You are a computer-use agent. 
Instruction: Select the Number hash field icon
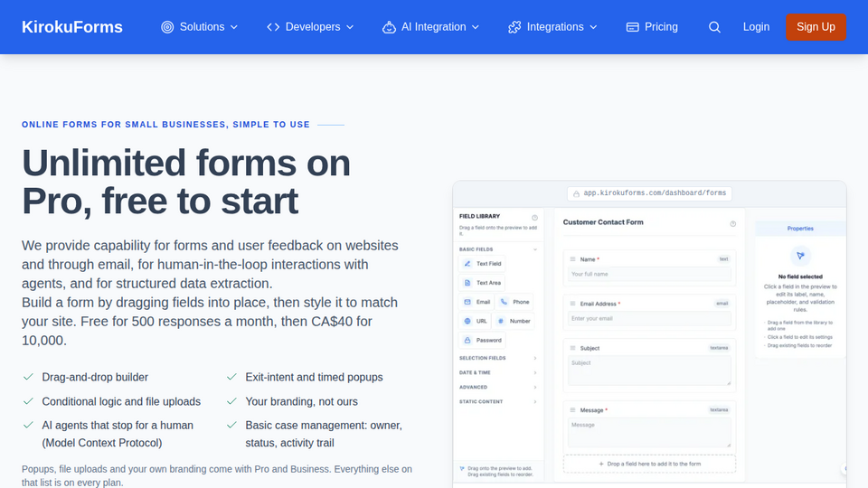[500, 321]
